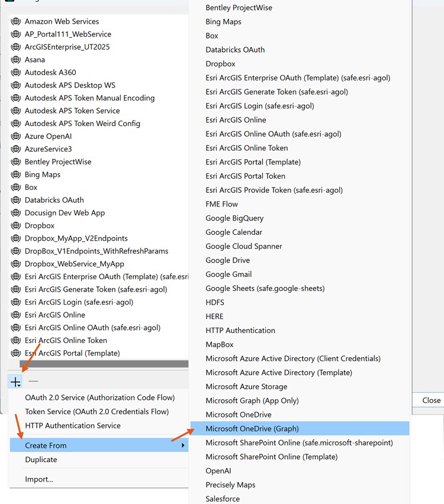
Task: Click globe icon beside Asana
Action: [x=16, y=60]
